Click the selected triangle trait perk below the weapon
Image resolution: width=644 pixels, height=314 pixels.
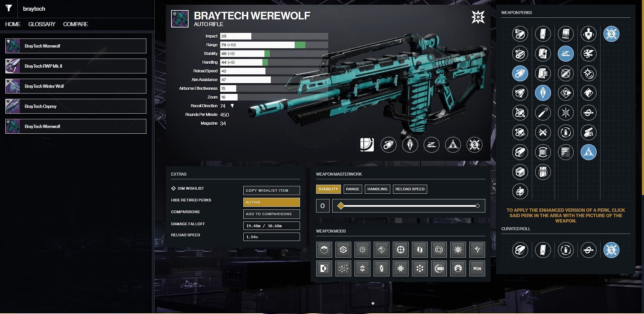[x=453, y=145]
